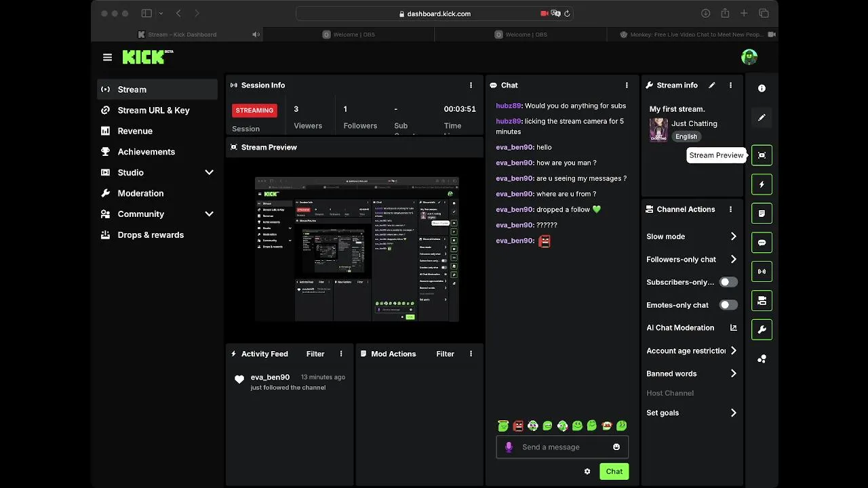The height and width of the screenshot is (488, 868).
Task: Click the Just Chatting category thumbnail
Action: (658, 129)
